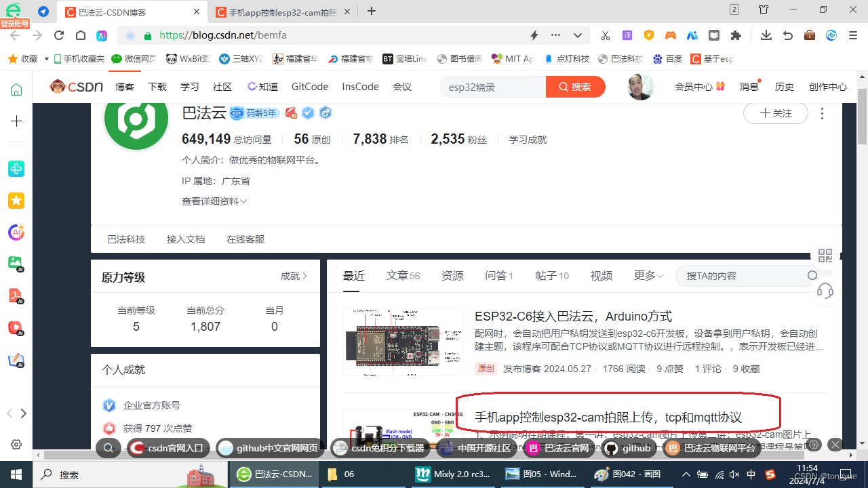Open the 接入文档 link
The height and width of the screenshot is (488, 868).
pos(186,239)
